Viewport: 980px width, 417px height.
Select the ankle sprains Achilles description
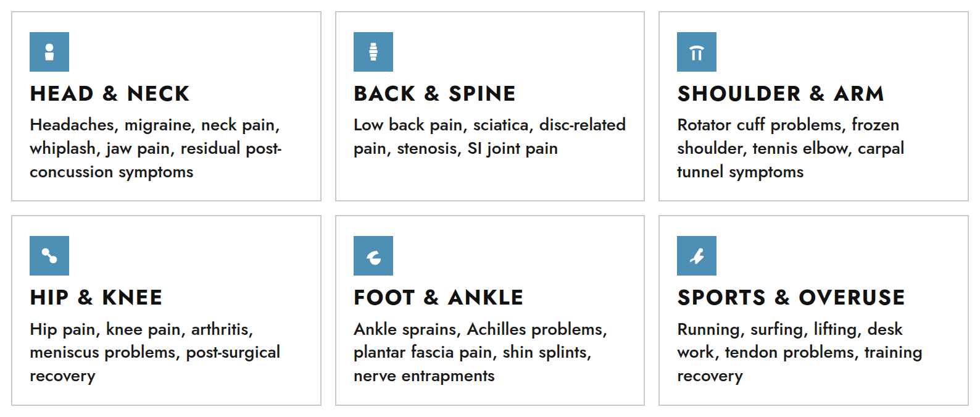click(480, 352)
